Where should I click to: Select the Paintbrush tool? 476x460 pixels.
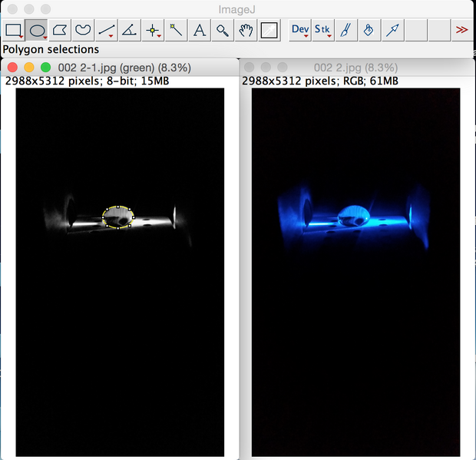[346, 31]
